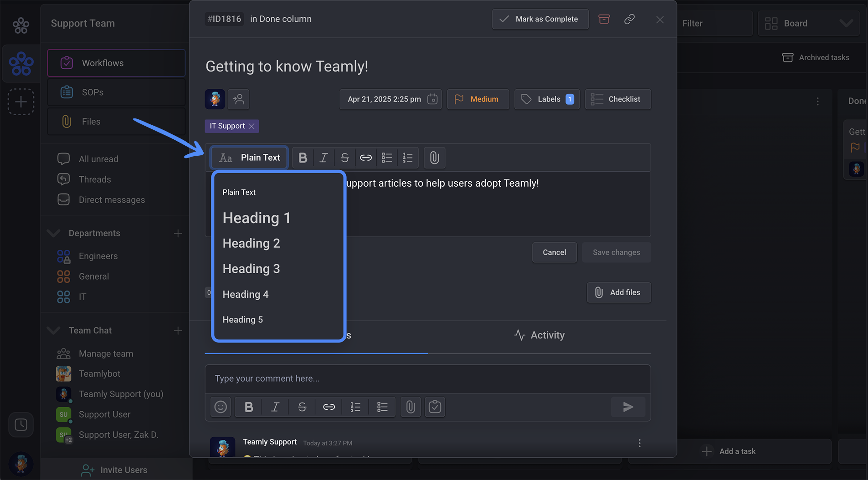Open the Labels selector
This screenshot has width=868, height=480.
[x=547, y=99]
